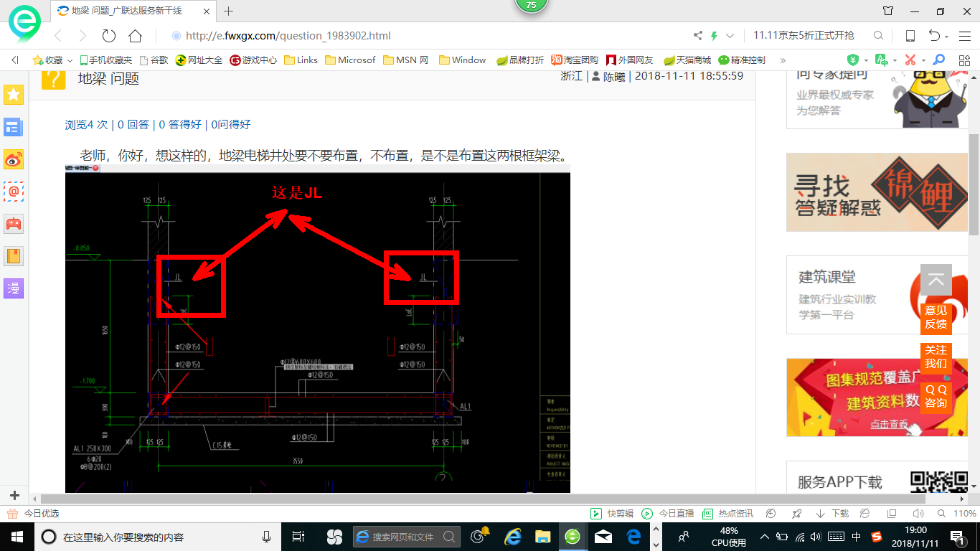
Task: Expand the arrow next to scissors icon
Action: (923, 61)
